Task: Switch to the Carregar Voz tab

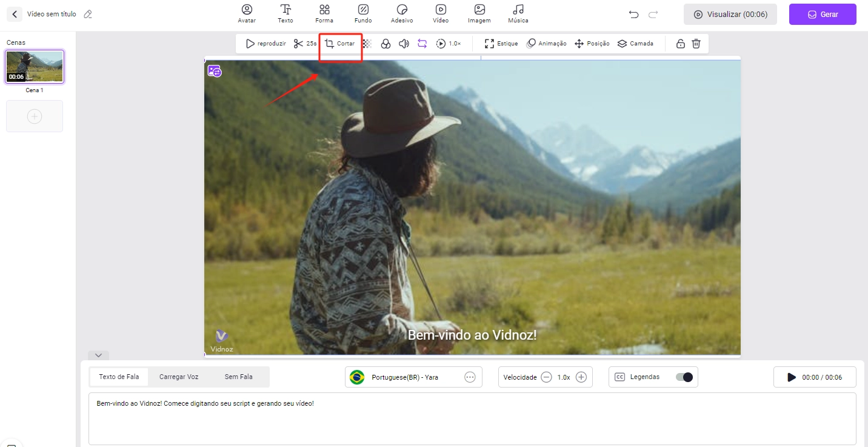Action: click(179, 377)
